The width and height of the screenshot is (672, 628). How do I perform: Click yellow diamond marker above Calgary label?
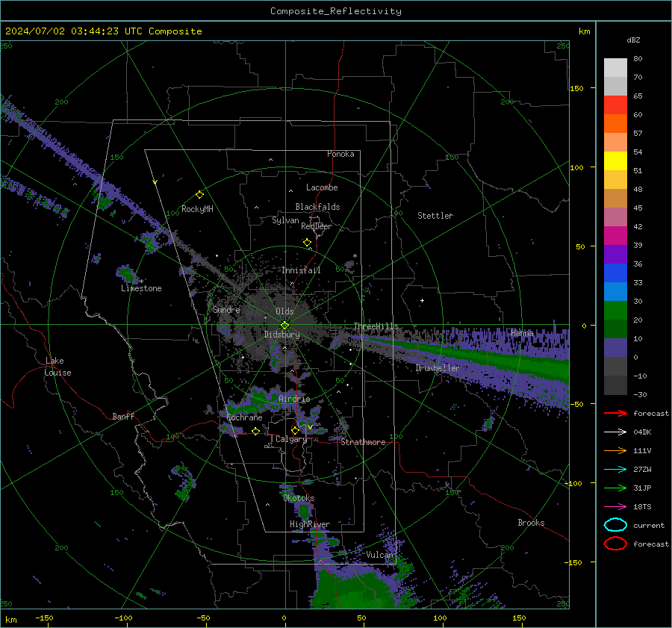click(295, 430)
